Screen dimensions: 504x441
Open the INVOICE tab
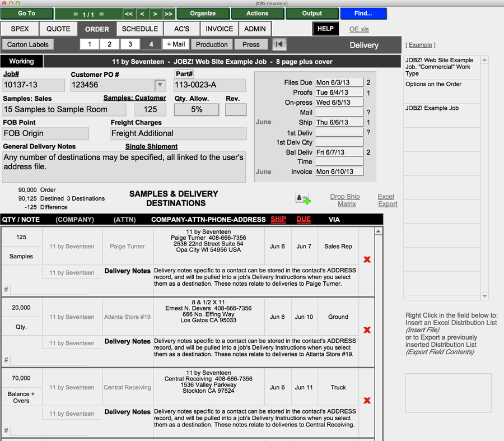tap(219, 29)
